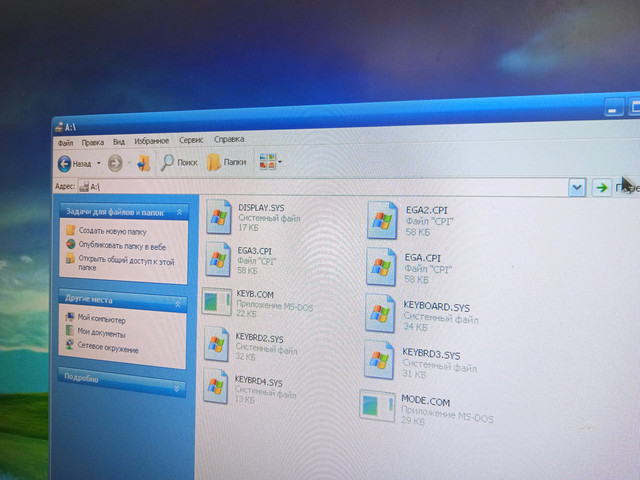Open the Избранное menu
The image size is (640, 480).
click(x=151, y=141)
